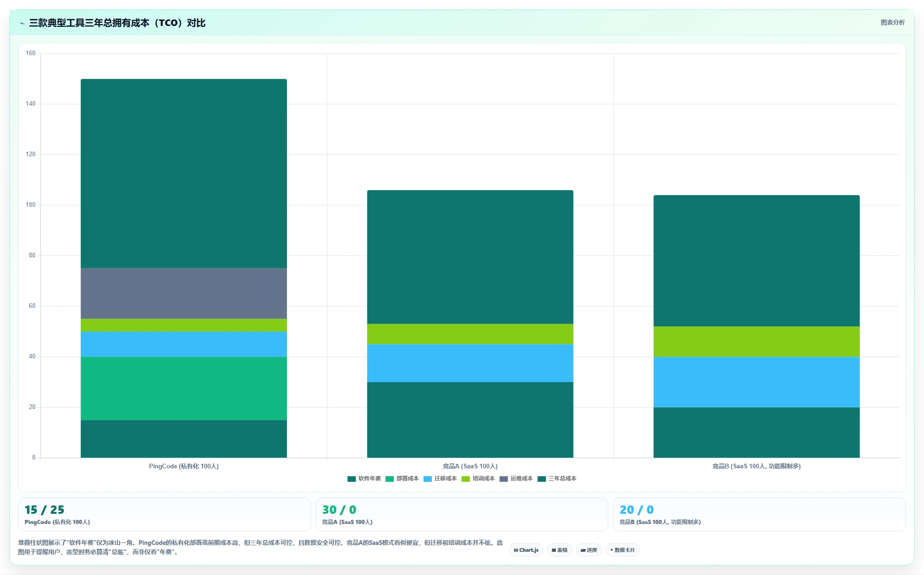The width and height of the screenshot is (924, 575).
Task: Toggle the 部署成本 legend item
Action: (402, 479)
